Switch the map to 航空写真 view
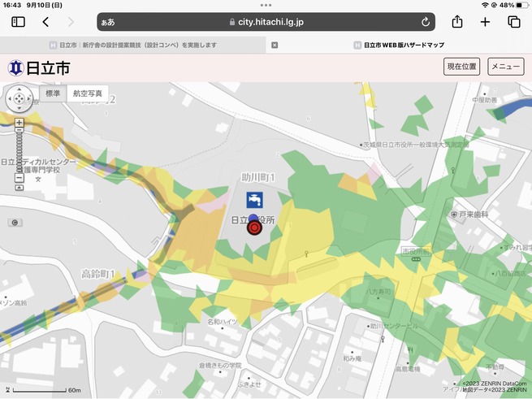Image resolution: width=532 pixels, height=399 pixels. pyautogui.click(x=88, y=93)
